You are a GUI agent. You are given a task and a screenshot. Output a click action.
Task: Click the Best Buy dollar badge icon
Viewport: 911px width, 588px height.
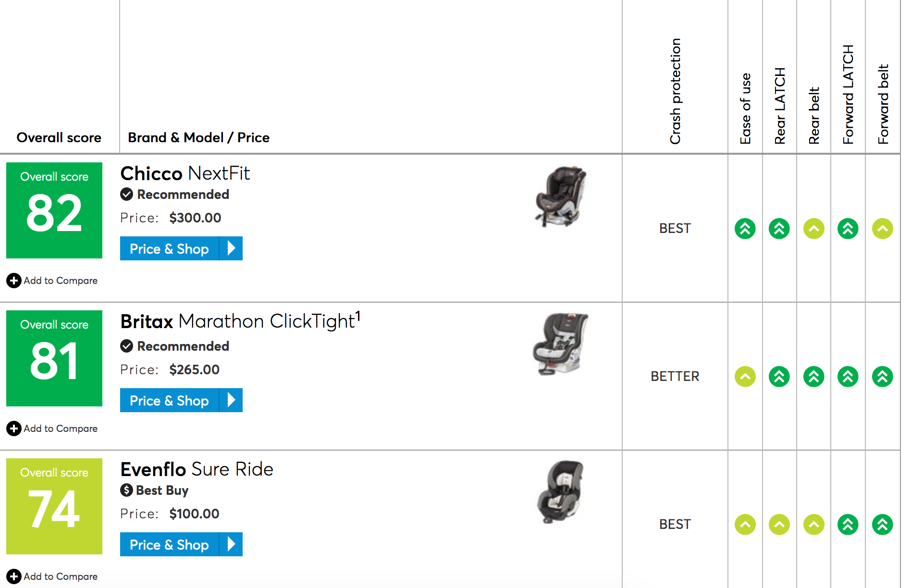click(x=126, y=490)
